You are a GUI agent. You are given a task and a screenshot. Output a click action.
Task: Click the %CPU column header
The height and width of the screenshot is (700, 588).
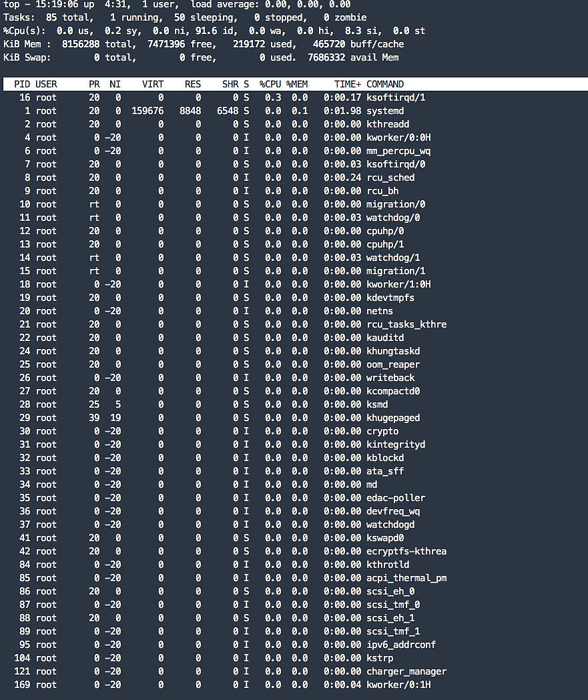tap(270, 84)
